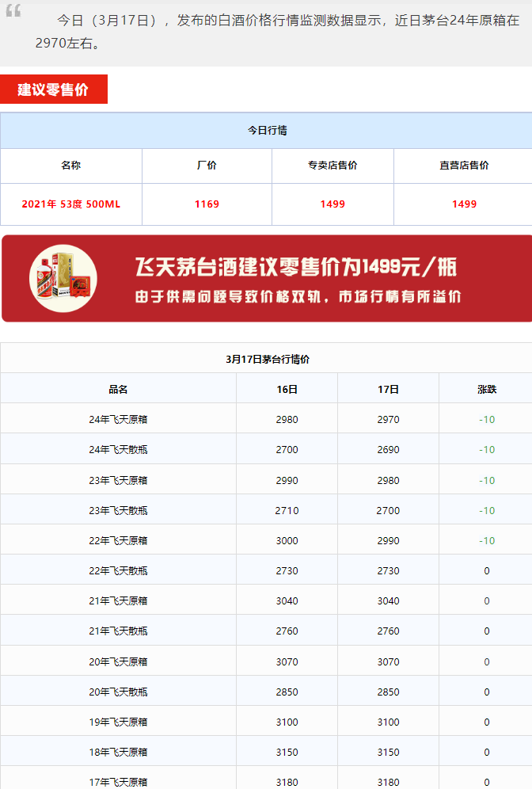Click the intro paragraph about 3月17日 prices
The image size is (532, 789).
[x=277, y=32]
